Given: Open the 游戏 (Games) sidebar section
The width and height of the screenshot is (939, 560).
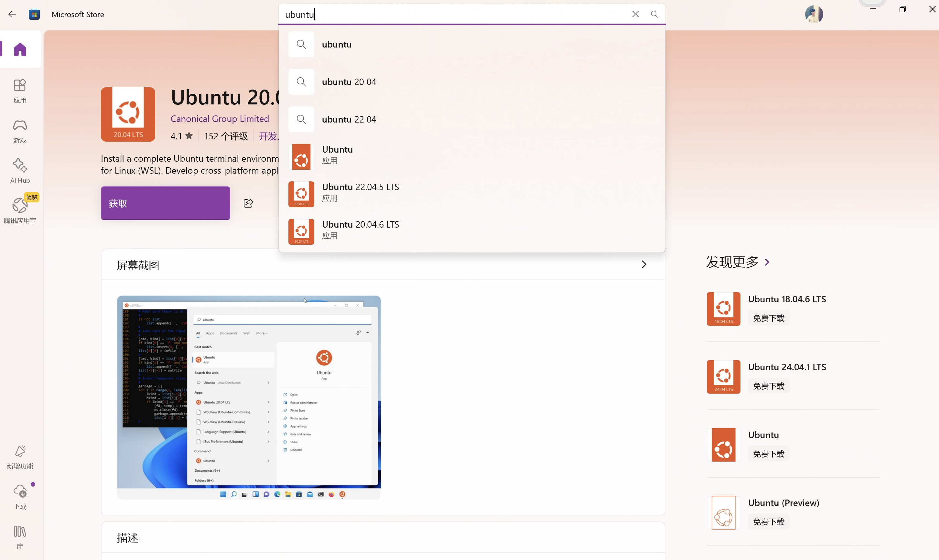Looking at the screenshot, I should click(x=20, y=131).
